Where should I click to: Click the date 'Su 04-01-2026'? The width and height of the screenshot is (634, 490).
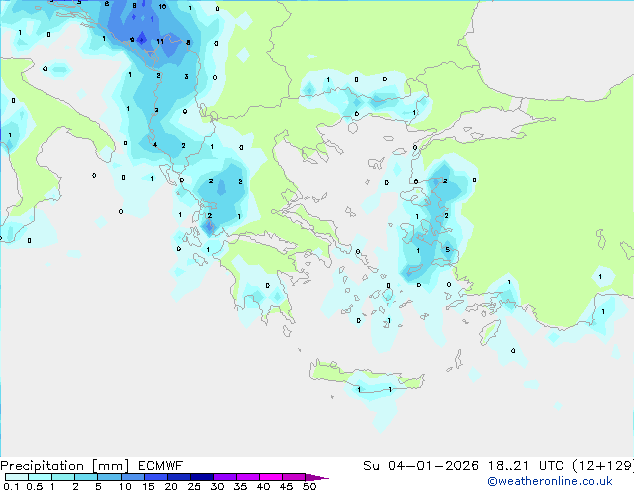click(421, 466)
